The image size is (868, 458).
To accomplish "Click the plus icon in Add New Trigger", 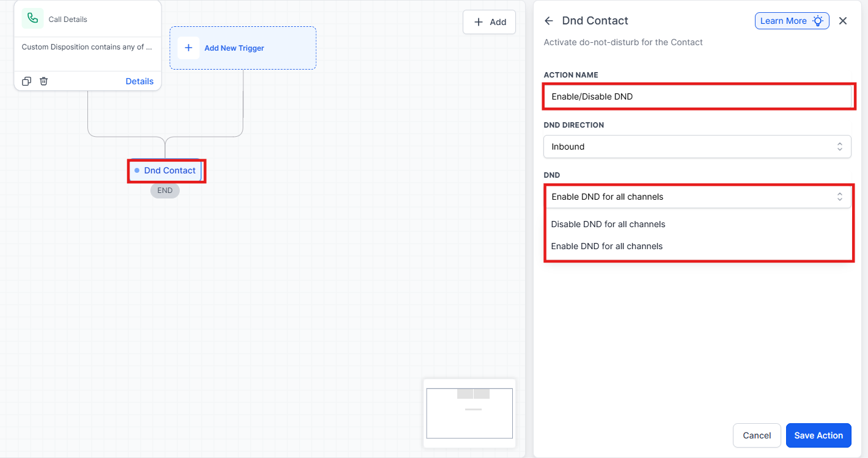I will [x=188, y=48].
